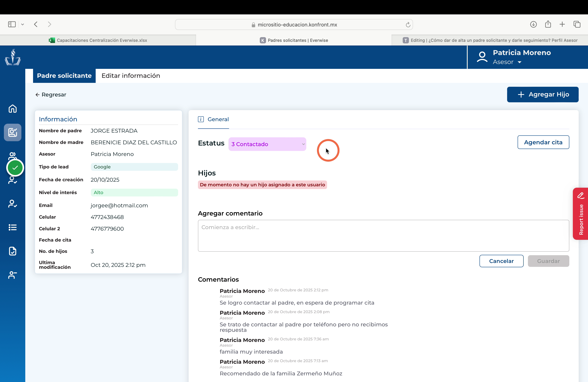Screen dimensions: 588x382
Task: Click the Agendar cita button
Action: click(x=543, y=142)
